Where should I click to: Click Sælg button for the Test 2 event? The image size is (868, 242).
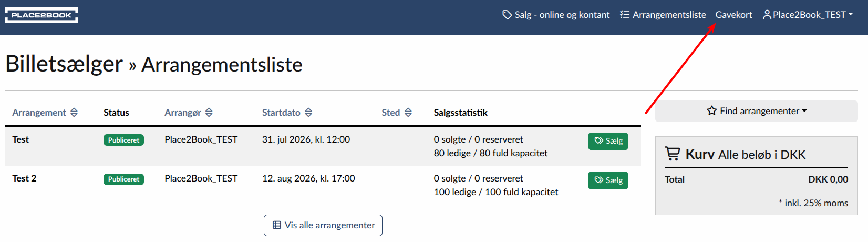(608, 180)
